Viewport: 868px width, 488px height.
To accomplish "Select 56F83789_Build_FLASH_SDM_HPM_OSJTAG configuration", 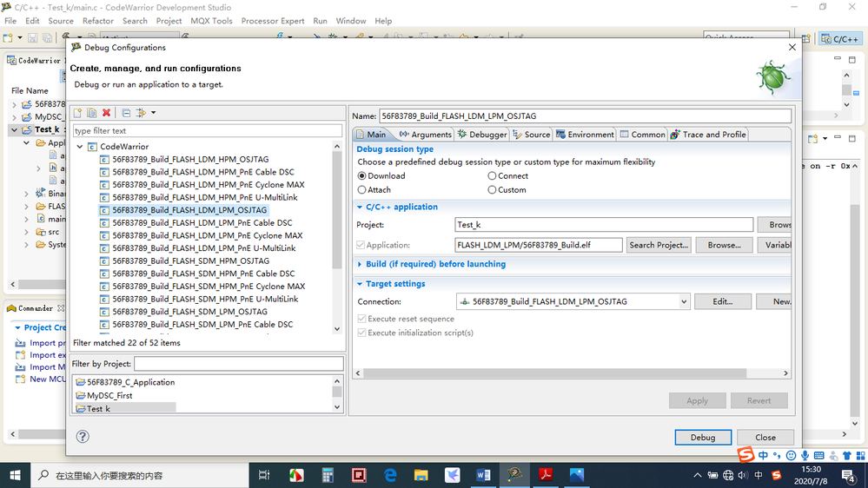I will click(x=190, y=260).
